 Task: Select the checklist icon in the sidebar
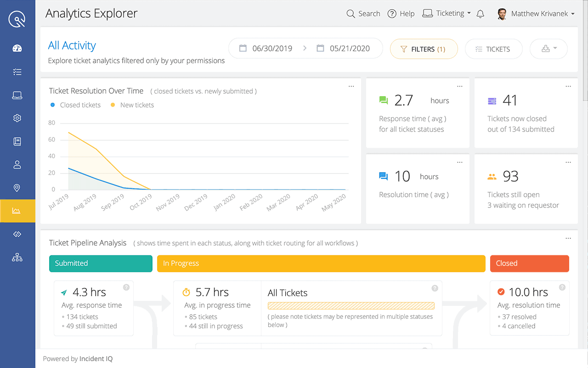click(x=17, y=72)
